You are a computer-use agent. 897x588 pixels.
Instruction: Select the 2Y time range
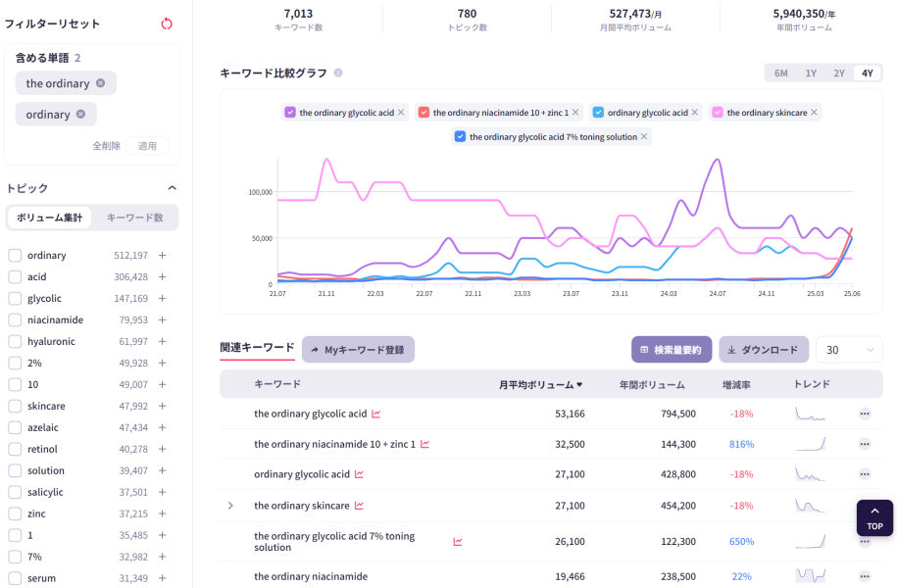coord(838,73)
